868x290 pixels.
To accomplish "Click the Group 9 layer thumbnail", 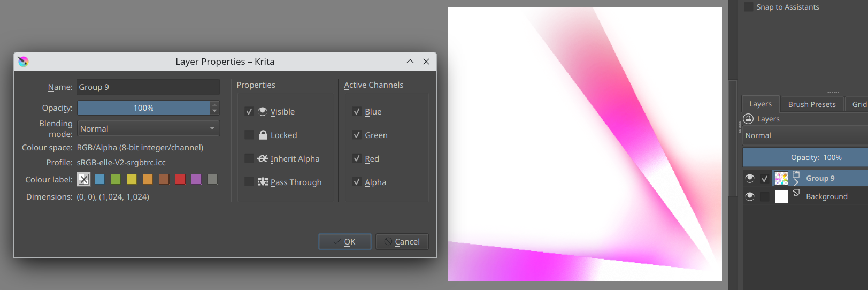I will [x=781, y=178].
